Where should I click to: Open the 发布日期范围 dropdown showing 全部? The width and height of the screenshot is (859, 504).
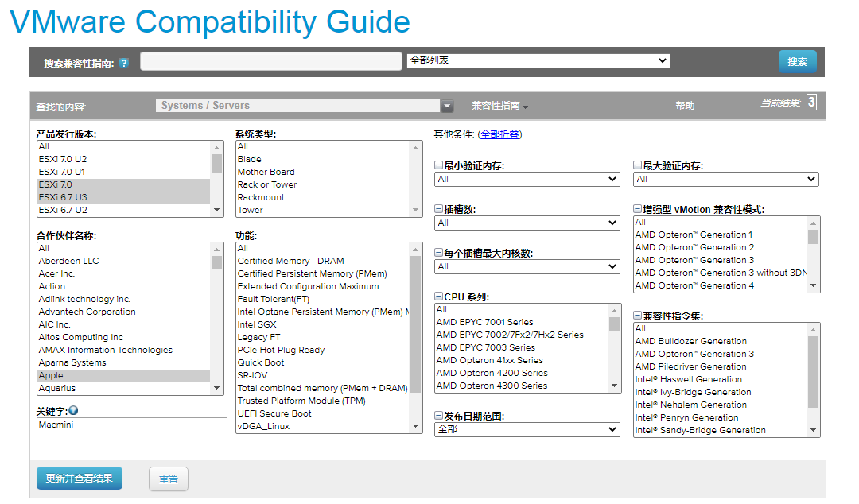pos(527,429)
